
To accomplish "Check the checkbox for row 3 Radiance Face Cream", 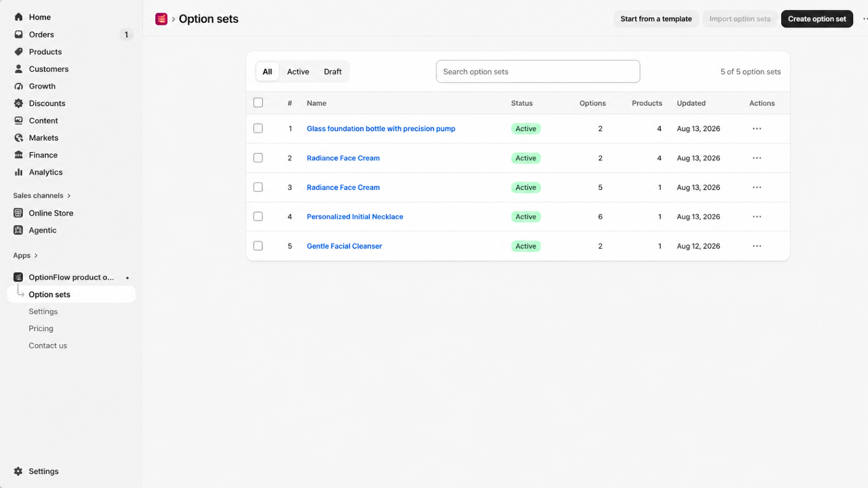I will coord(258,187).
